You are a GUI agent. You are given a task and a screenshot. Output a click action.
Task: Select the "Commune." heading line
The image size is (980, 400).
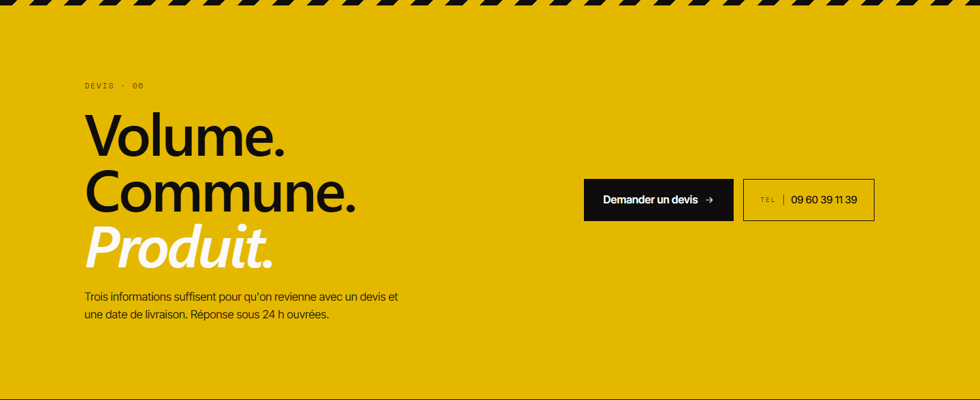coord(220,191)
